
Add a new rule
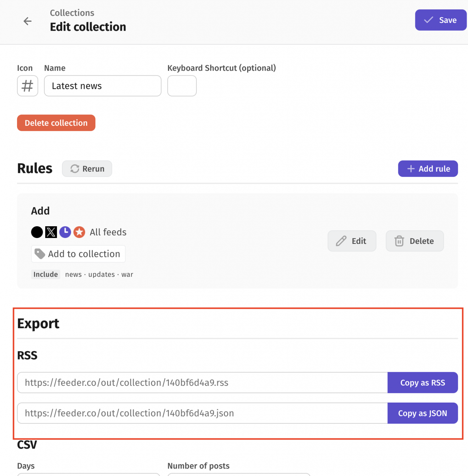click(428, 169)
